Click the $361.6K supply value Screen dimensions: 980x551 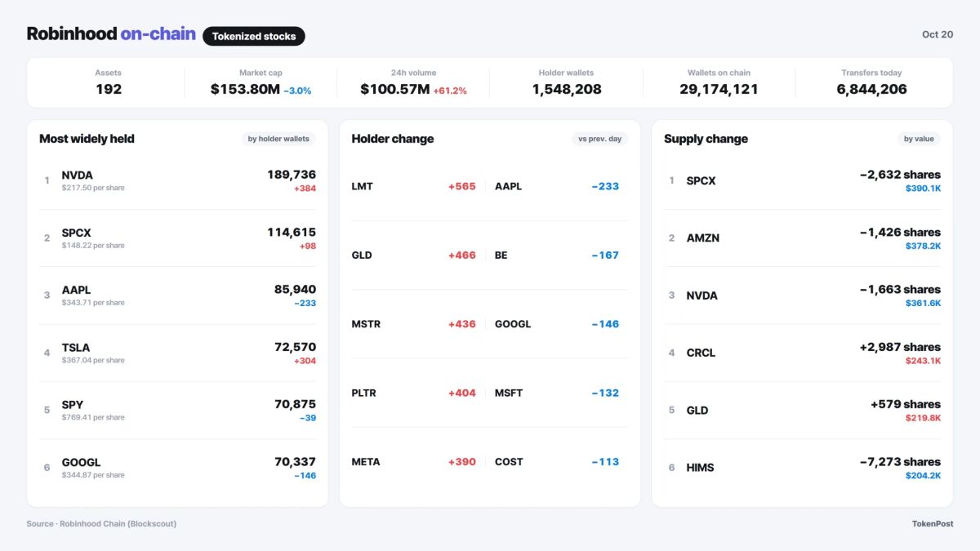click(x=923, y=303)
